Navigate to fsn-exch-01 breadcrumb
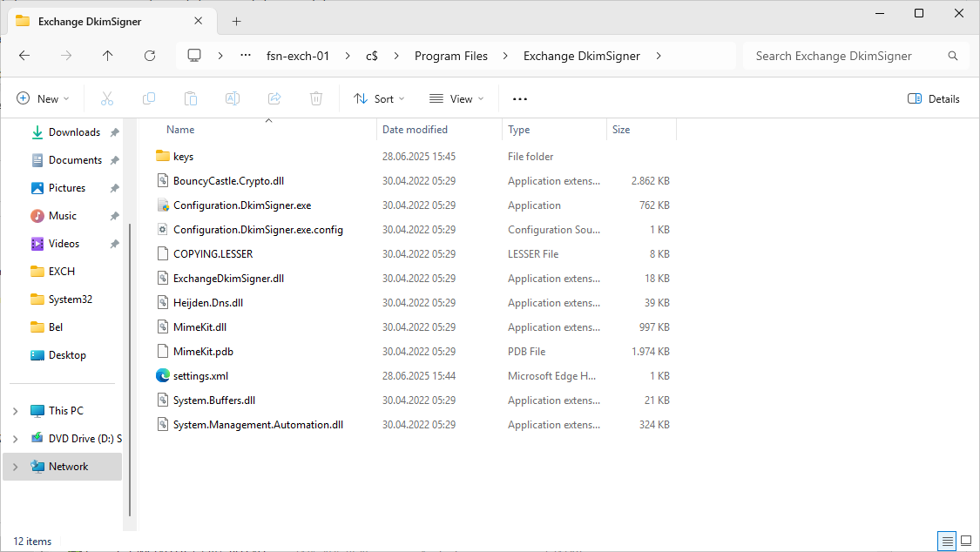980x552 pixels. (298, 56)
